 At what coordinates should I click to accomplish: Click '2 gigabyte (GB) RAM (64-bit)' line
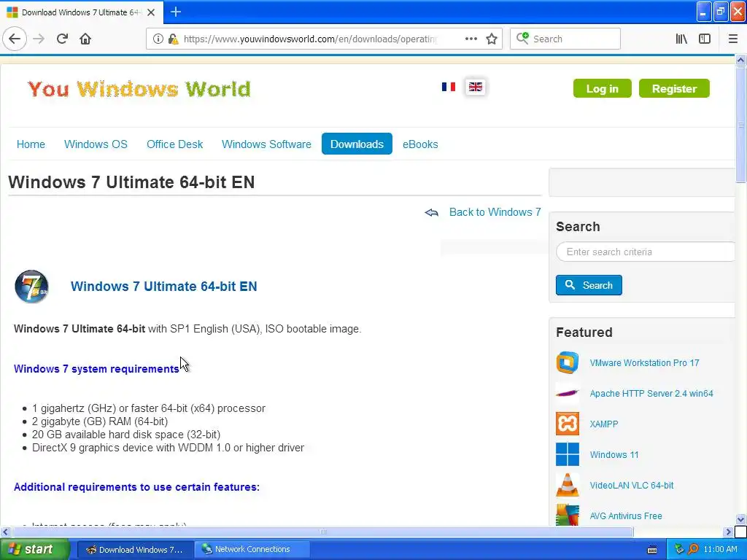tap(99, 421)
